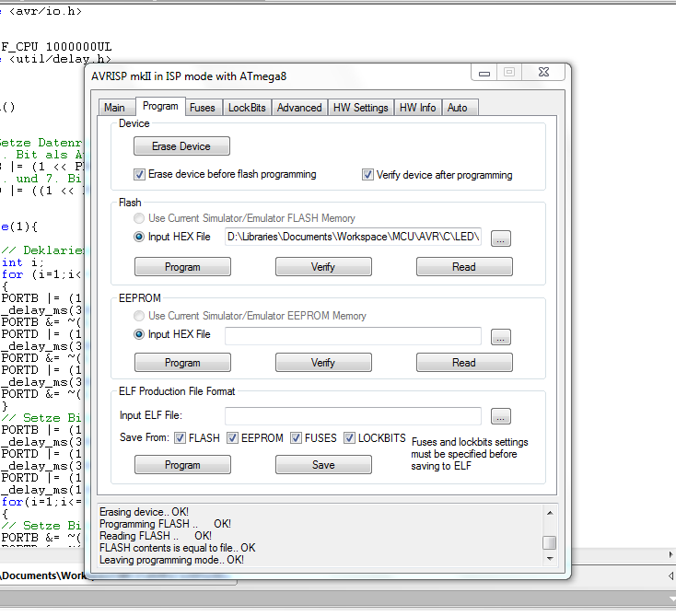Viewport: 676px width, 616px height.
Task: Select EEPROM Input HEX File radio button
Action: pos(139,334)
